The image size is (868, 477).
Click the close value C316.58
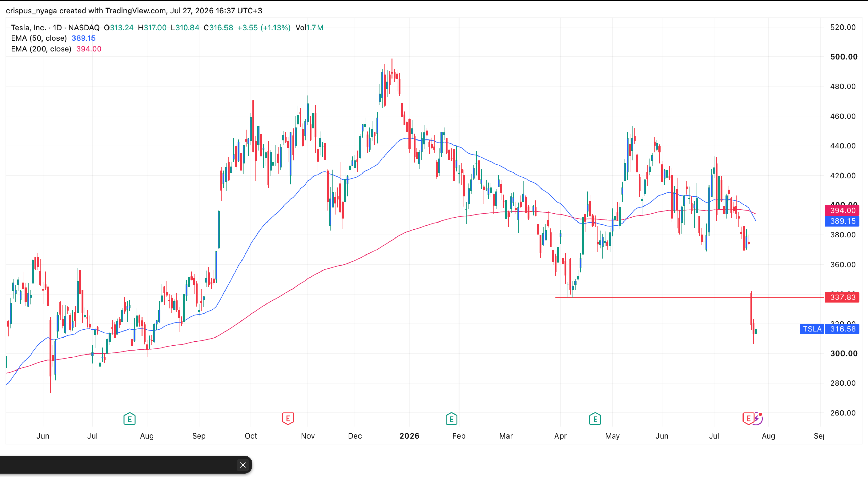click(218, 28)
